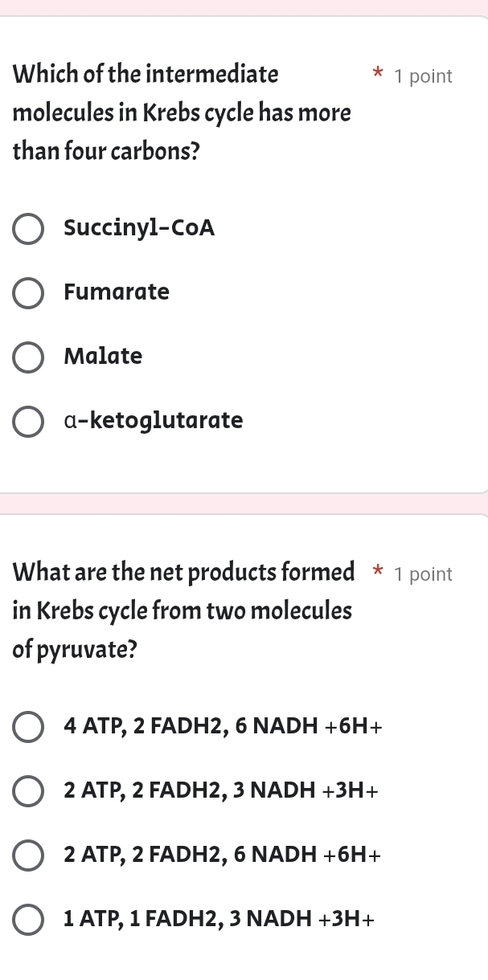488x980 pixels.
Task: Select the Malate answer option
Action: [28, 357]
